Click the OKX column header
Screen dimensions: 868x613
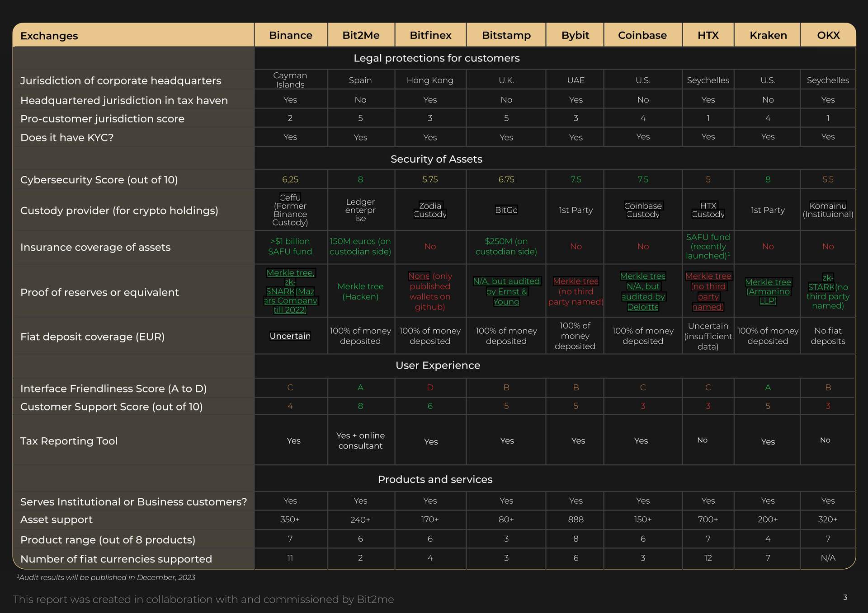(x=828, y=35)
